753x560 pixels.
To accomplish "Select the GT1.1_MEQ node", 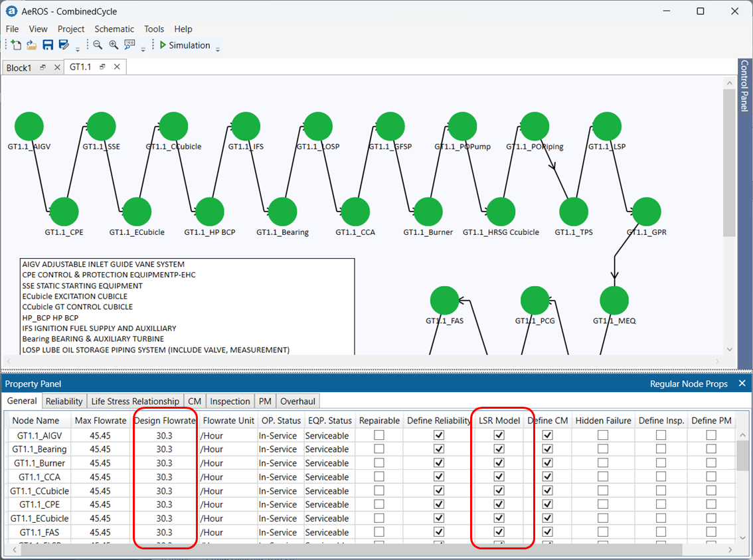I will coord(613,299).
